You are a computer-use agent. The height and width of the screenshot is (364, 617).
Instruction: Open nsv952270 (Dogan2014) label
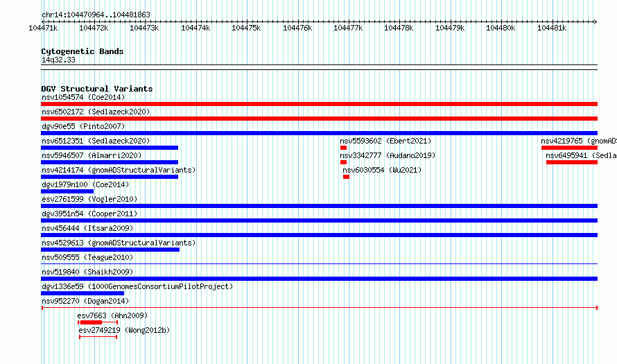point(85,301)
